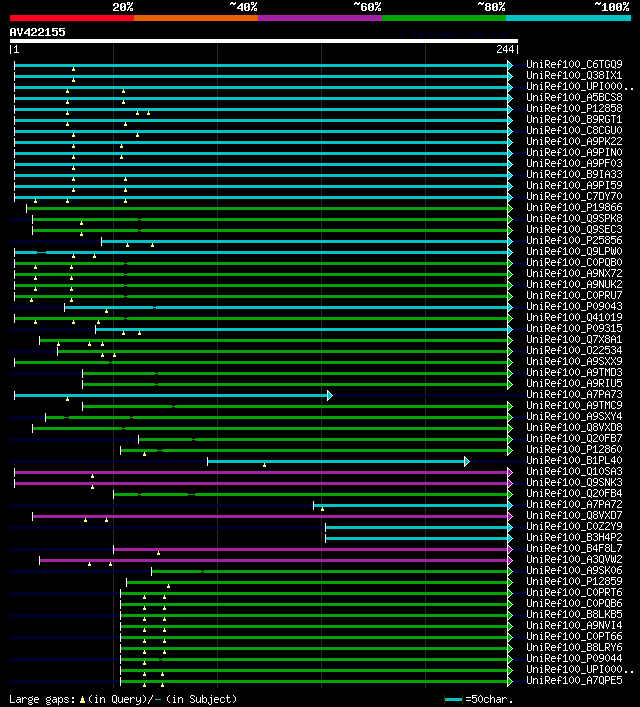Click UniRef100_C0PQB0 label
The height and width of the screenshot is (707, 640).
[574, 262]
